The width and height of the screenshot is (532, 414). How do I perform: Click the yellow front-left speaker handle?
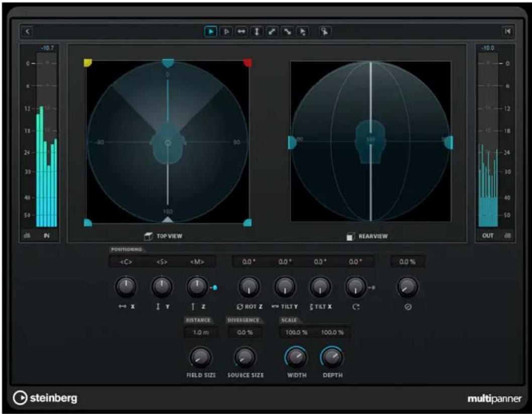tap(88, 63)
